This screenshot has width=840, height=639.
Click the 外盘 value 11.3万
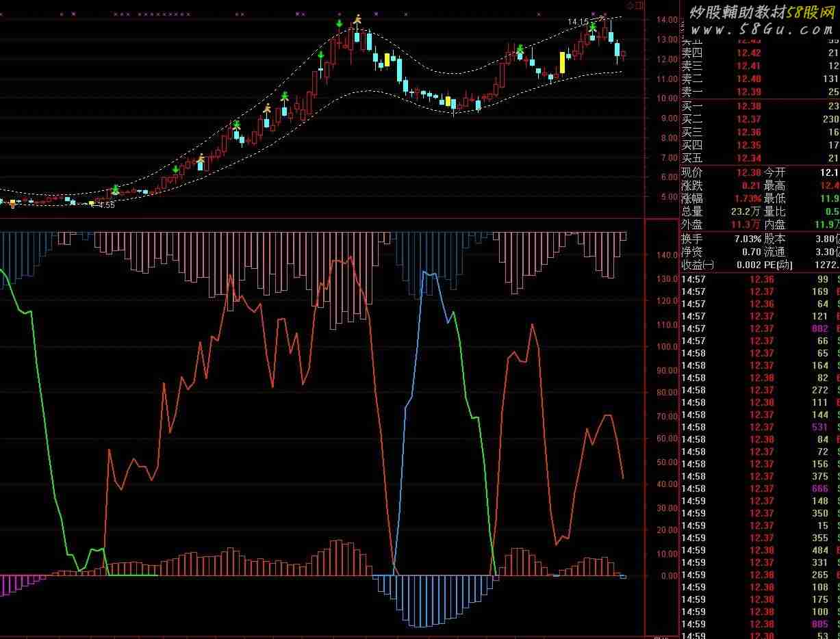746,224
